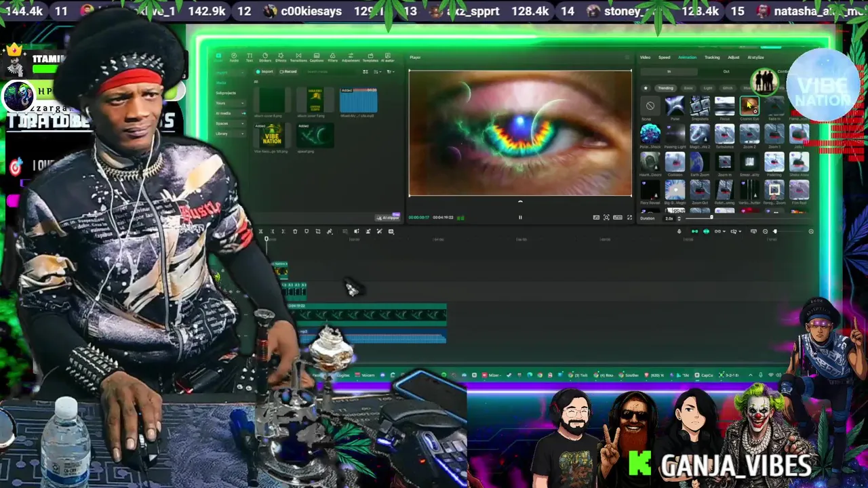Viewport: 868px width, 488px height.
Task: Select the Out animation mode
Action: pyautogui.click(x=726, y=71)
